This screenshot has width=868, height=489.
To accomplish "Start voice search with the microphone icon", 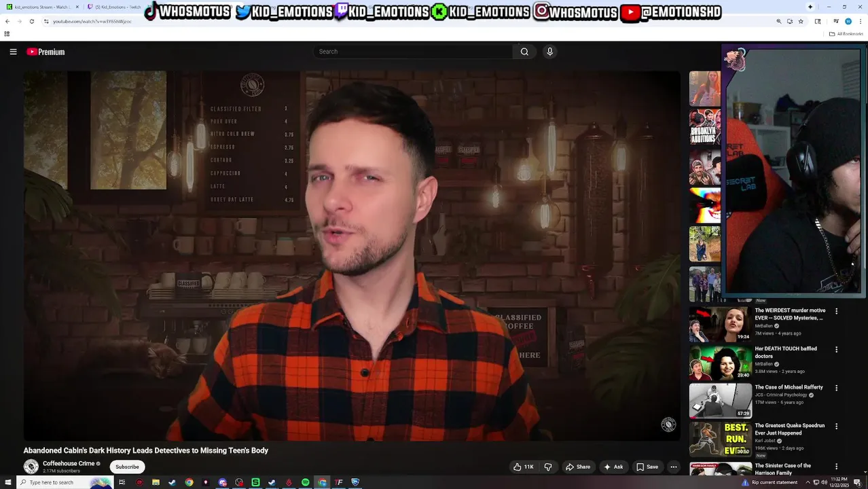I will click(549, 52).
